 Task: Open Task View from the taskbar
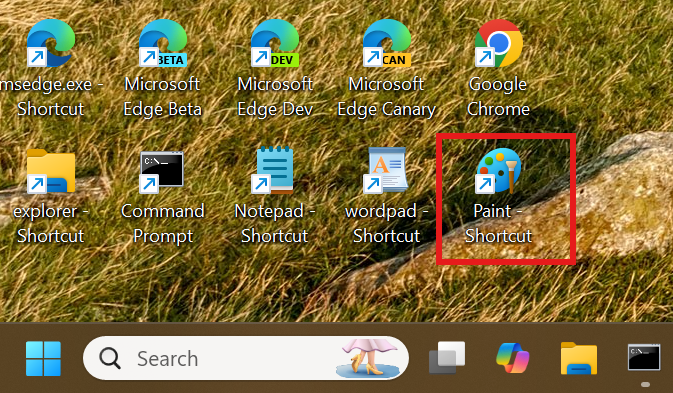tap(447, 357)
